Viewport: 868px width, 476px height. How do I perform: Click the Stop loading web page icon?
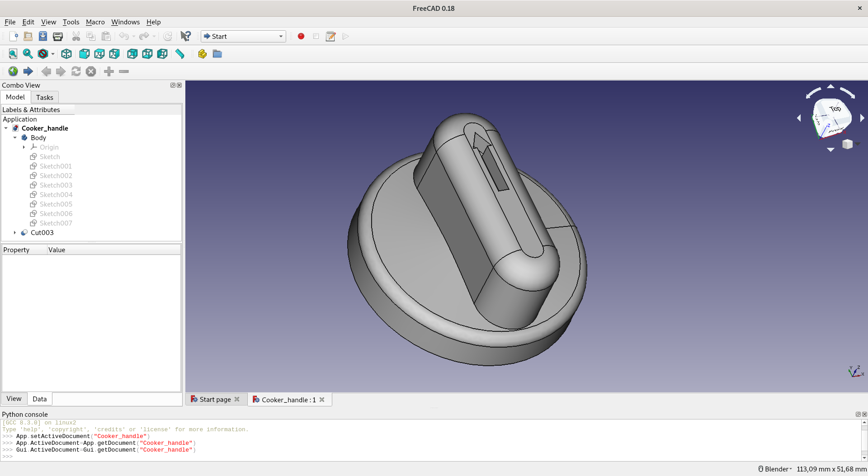[91, 71]
